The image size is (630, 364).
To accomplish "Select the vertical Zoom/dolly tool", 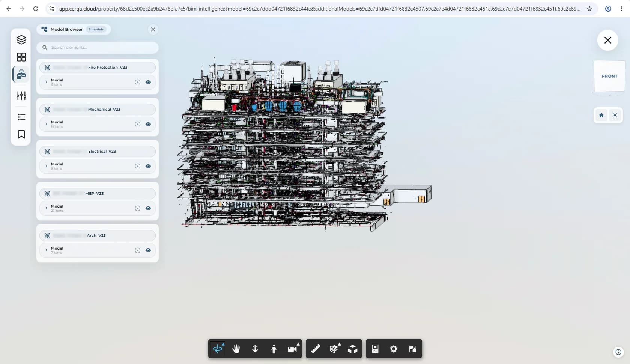I will pos(255,349).
